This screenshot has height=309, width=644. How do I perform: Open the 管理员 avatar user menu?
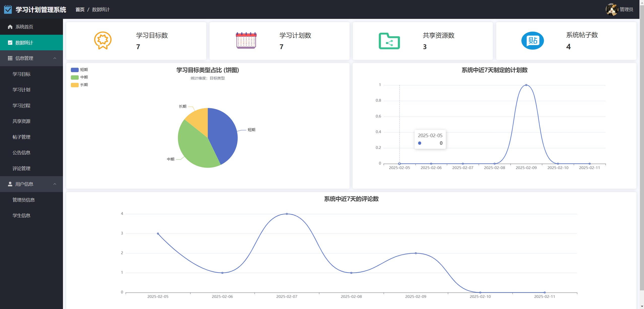[612, 10]
